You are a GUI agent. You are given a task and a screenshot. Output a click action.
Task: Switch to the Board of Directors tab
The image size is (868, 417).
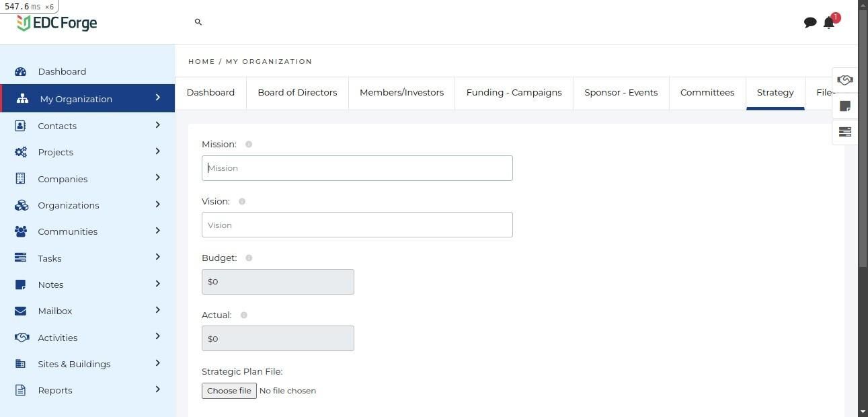click(297, 93)
